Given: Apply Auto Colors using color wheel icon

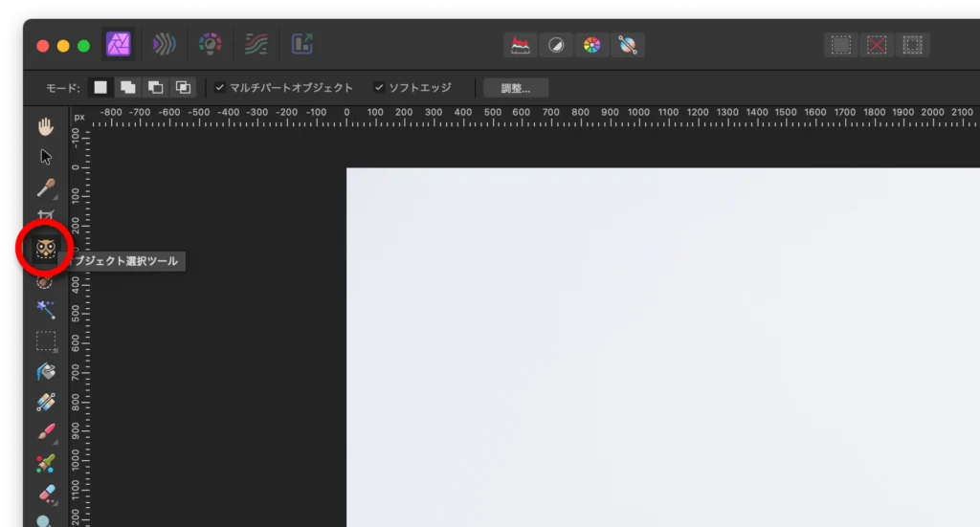Looking at the screenshot, I should pos(592,45).
